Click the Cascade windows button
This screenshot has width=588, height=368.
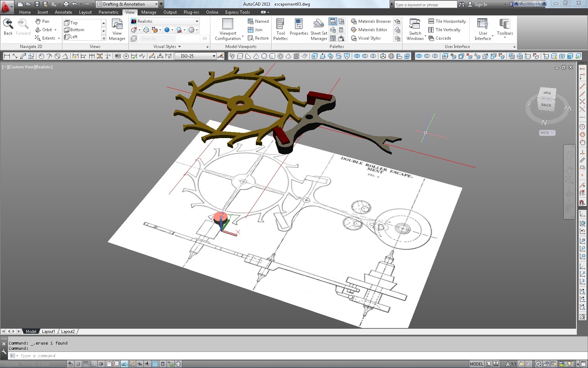coord(440,38)
